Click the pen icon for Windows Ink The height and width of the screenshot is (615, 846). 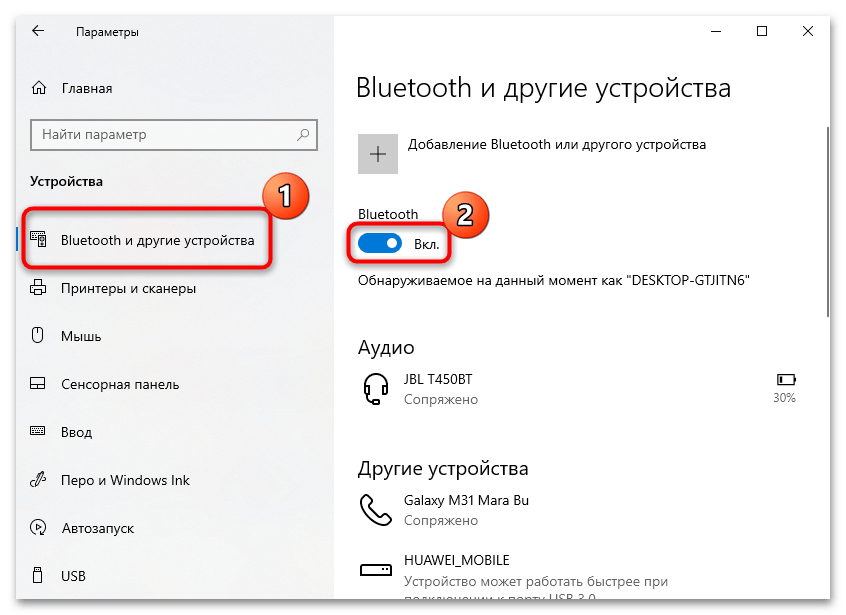tap(38, 479)
